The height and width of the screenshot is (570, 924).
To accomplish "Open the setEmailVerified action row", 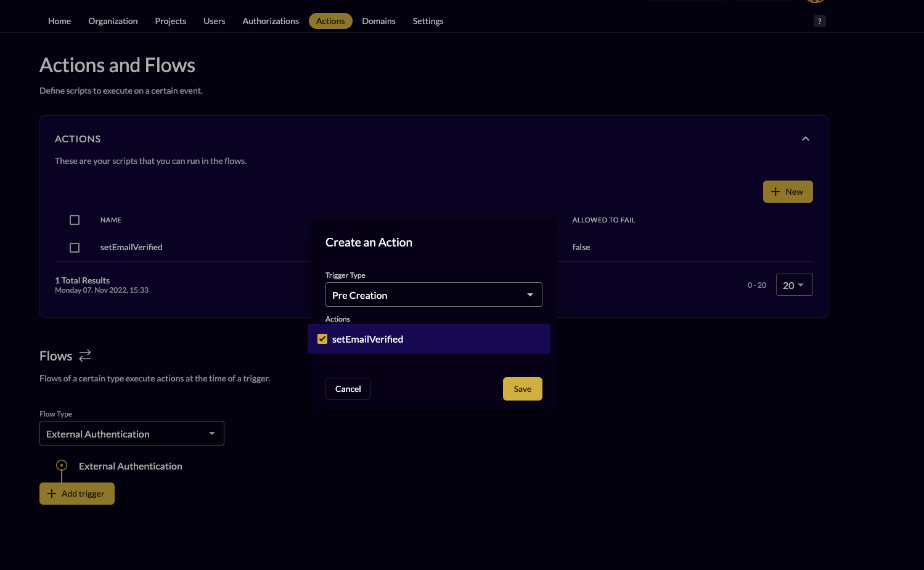I will 131,248.
